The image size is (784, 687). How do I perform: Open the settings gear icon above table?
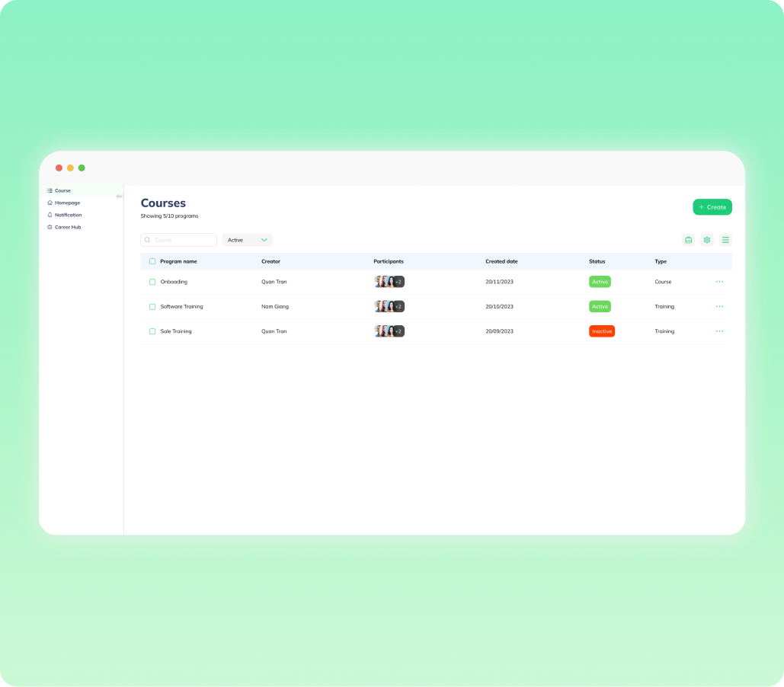tap(707, 240)
